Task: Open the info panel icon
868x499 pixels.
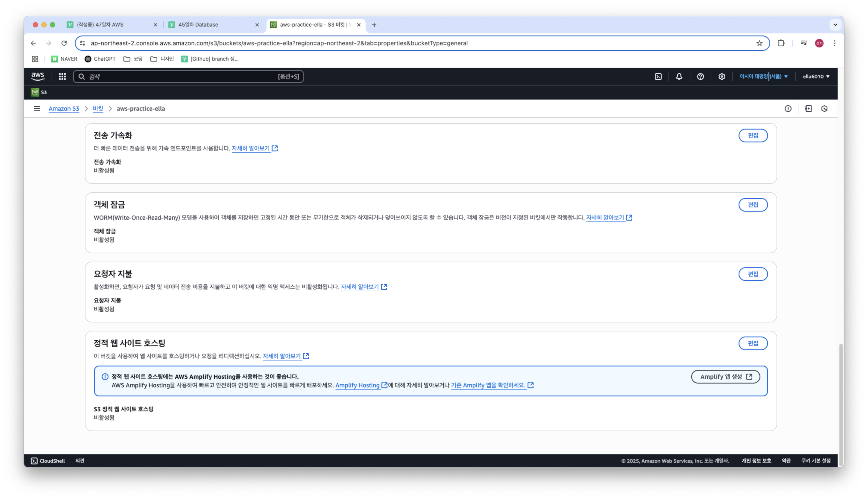Action: click(x=788, y=109)
